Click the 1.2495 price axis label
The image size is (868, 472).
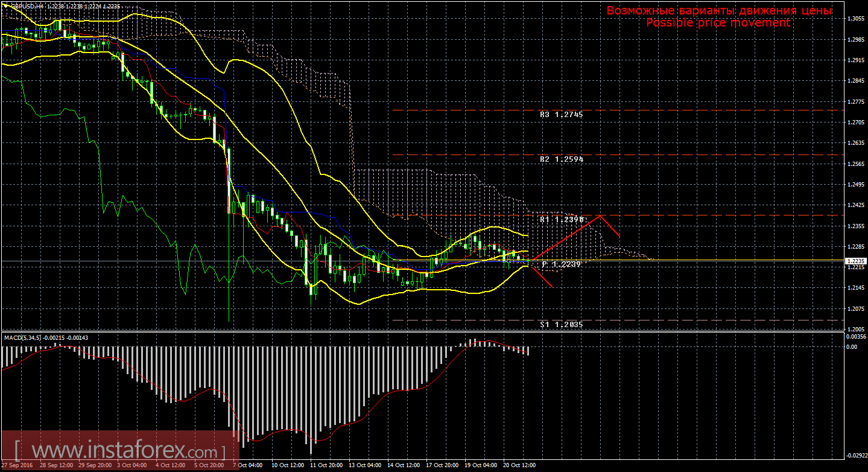(x=855, y=185)
